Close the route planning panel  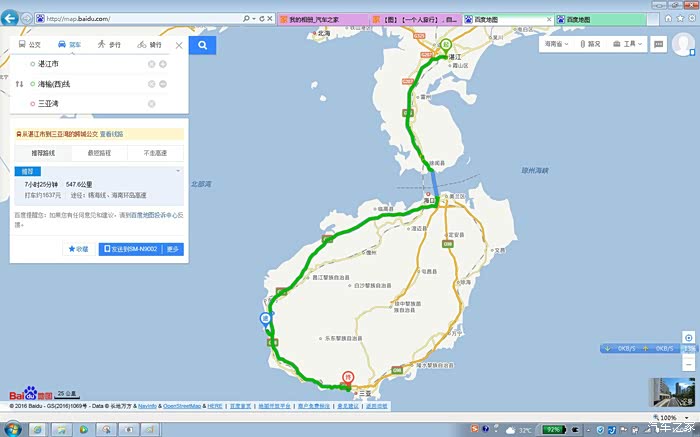179,45
